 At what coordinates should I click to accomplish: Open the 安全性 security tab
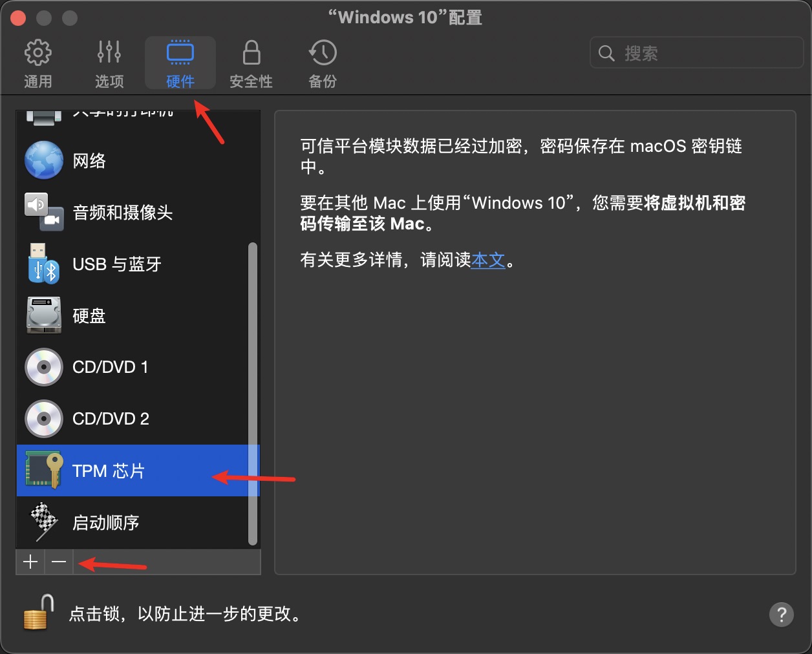click(x=251, y=63)
